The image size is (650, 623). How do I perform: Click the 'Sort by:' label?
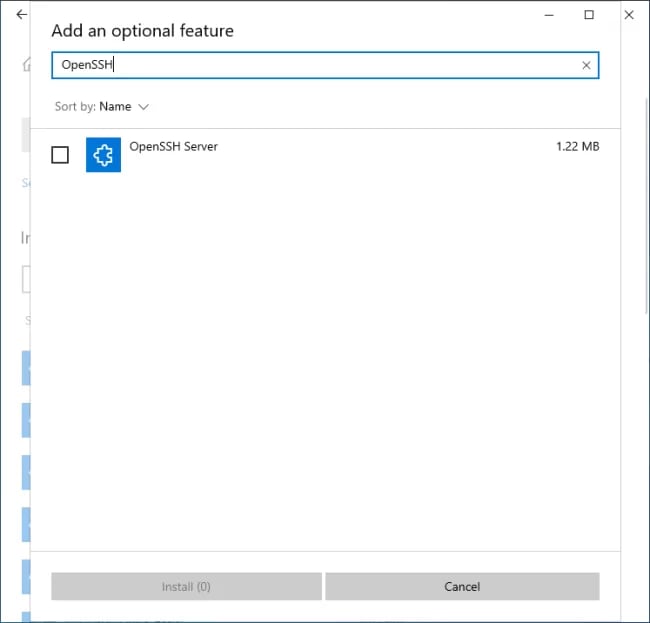point(75,107)
